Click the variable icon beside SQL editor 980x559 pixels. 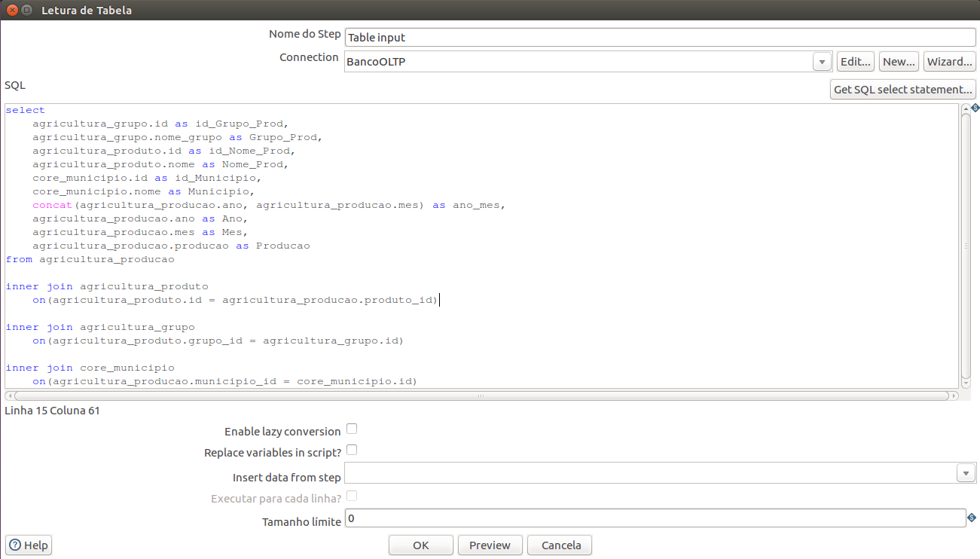[x=975, y=108]
